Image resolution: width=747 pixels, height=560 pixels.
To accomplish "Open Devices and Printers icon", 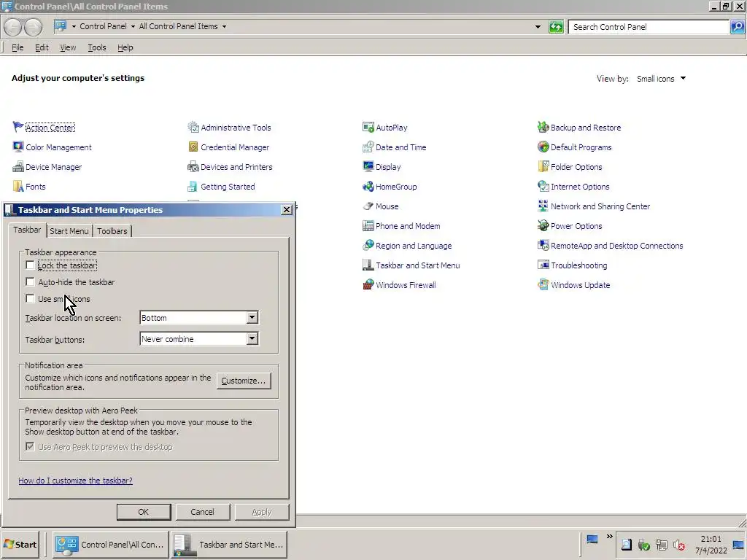I will (x=193, y=167).
